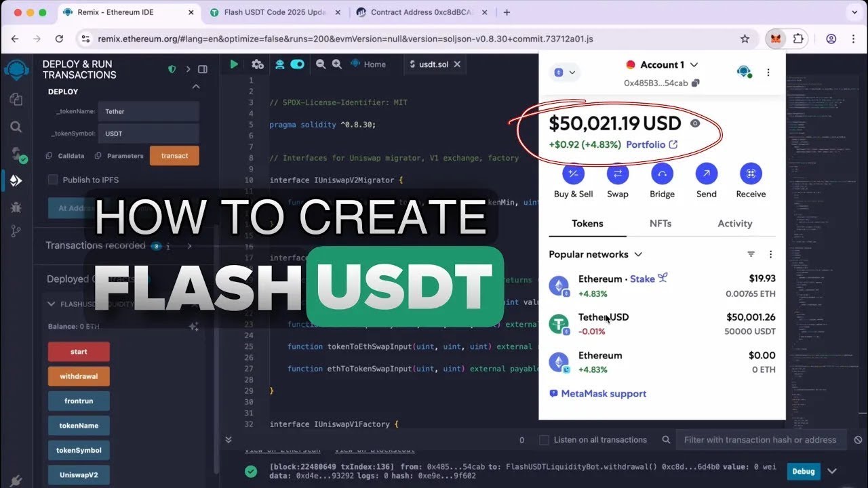Screen dimensions: 868x488
Task: Click the RemixAI sparkle icon near Balance
Action: 193,326
